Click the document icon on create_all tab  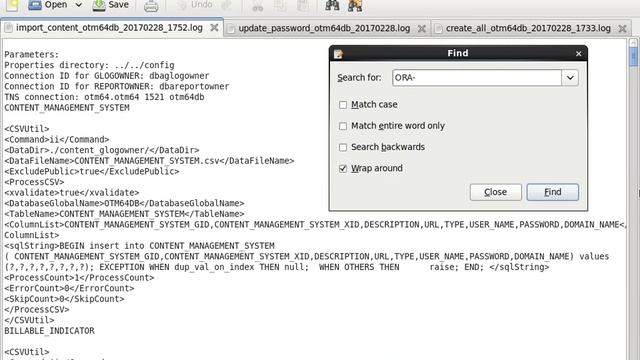[438, 28]
